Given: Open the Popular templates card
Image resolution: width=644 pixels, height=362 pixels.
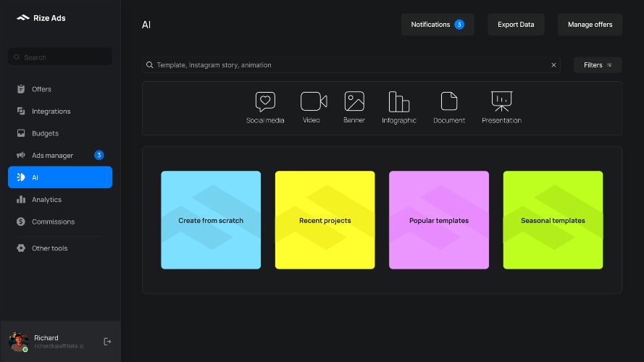Looking at the screenshot, I should tap(439, 220).
